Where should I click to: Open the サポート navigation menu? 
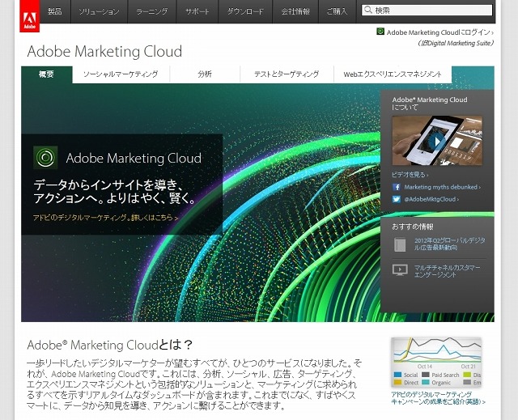(x=196, y=12)
